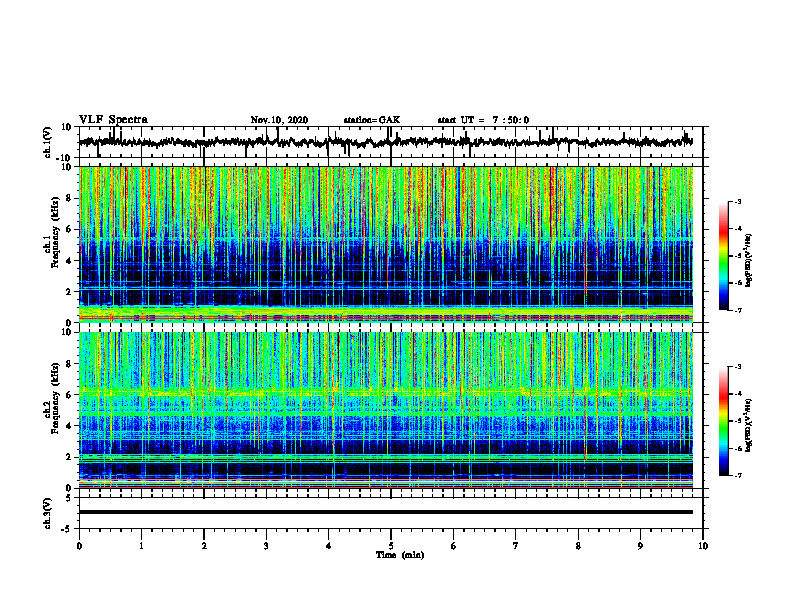Click the 6 kHz tick on ch.1 frequency axis
Viewport: 792px width, 612px height.
(69, 229)
